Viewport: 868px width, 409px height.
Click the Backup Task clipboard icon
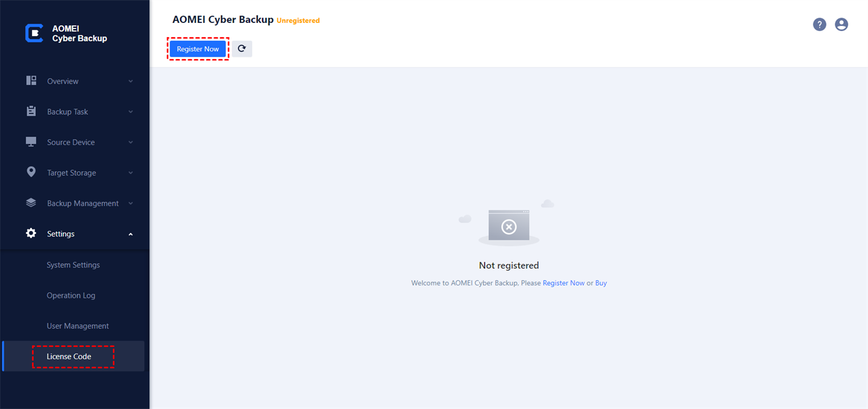[x=31, y=111]
